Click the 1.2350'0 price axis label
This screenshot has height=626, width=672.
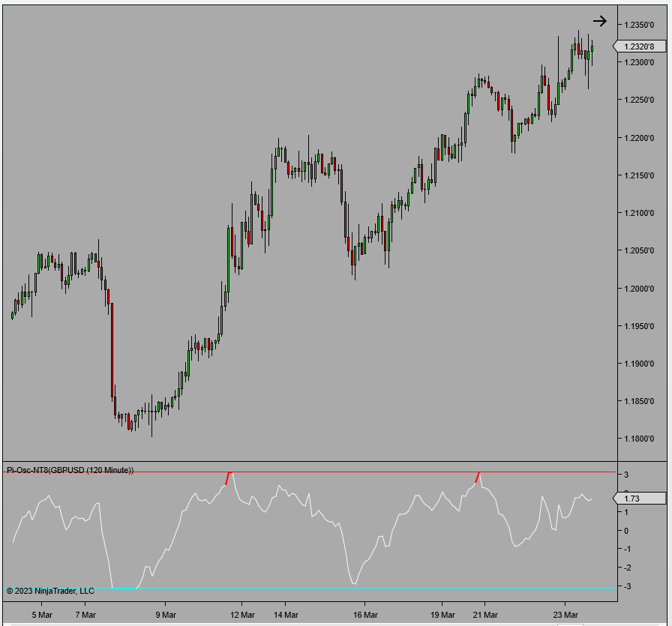641,24
